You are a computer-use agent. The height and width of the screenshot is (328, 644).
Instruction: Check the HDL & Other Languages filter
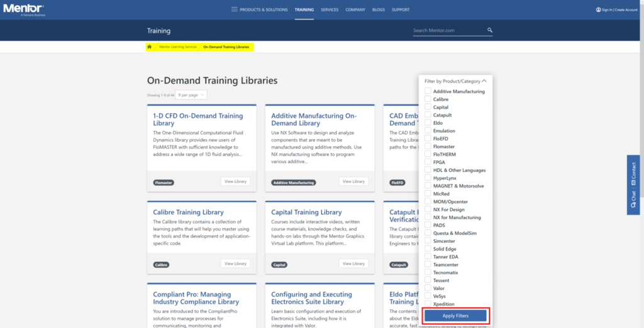point(428,170)
